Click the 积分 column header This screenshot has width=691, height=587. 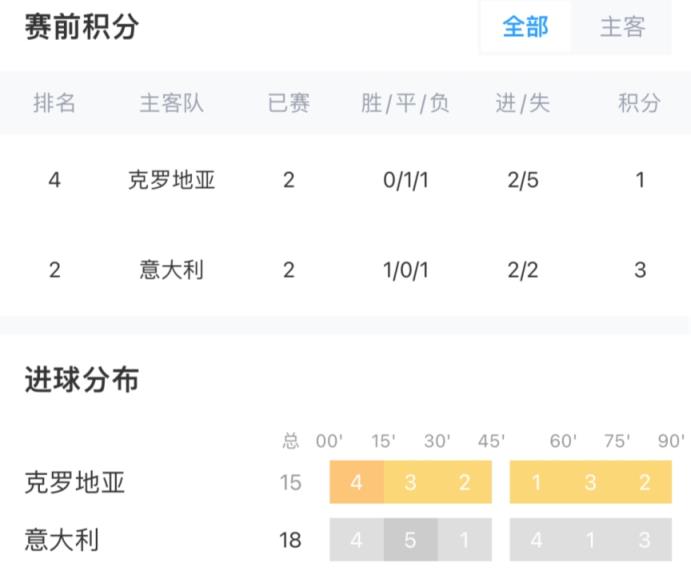click(639, 103)
